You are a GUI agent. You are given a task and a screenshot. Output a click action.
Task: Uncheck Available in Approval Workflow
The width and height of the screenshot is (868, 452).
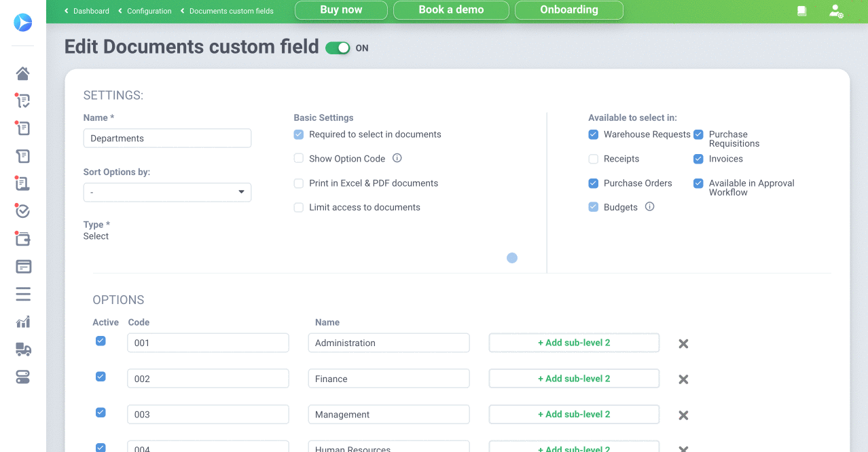pyautogui.click(x=698, y=183)
